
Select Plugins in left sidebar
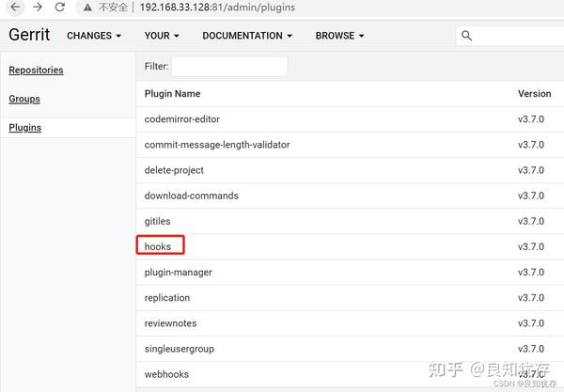25,128
